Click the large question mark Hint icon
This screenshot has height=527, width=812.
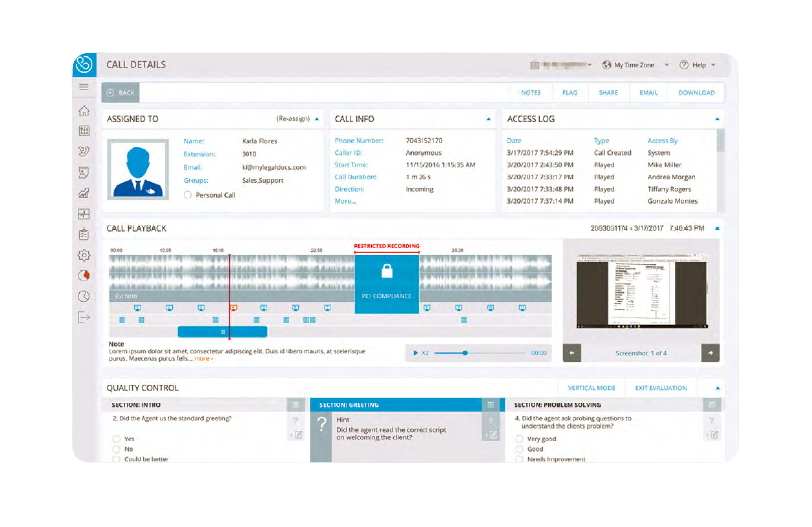[322, 424]
